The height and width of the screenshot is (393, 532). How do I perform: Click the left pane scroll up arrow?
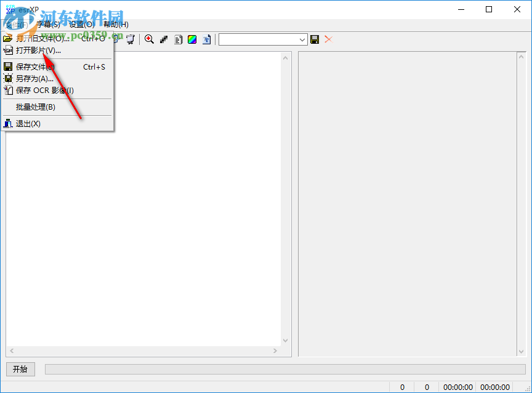(x=285, y=58)
